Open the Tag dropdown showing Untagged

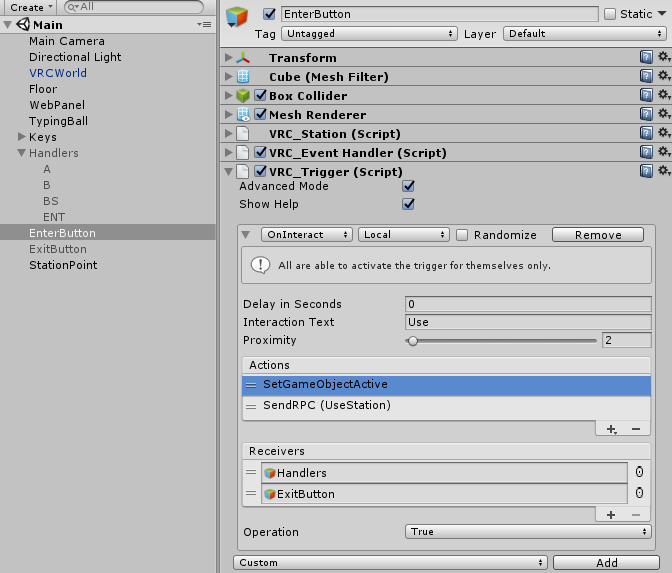click(369, 33)
